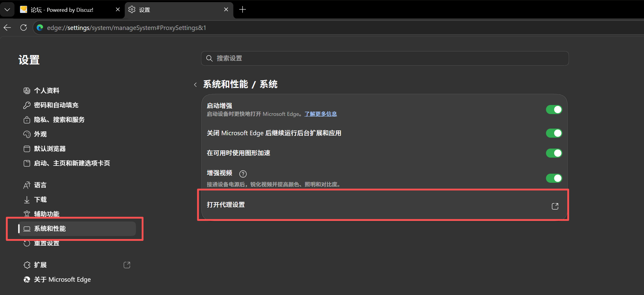The height and width of the screenshot is (295, 644).
Task: Toggle 启动增强 switch
Action: pos(554,110)
